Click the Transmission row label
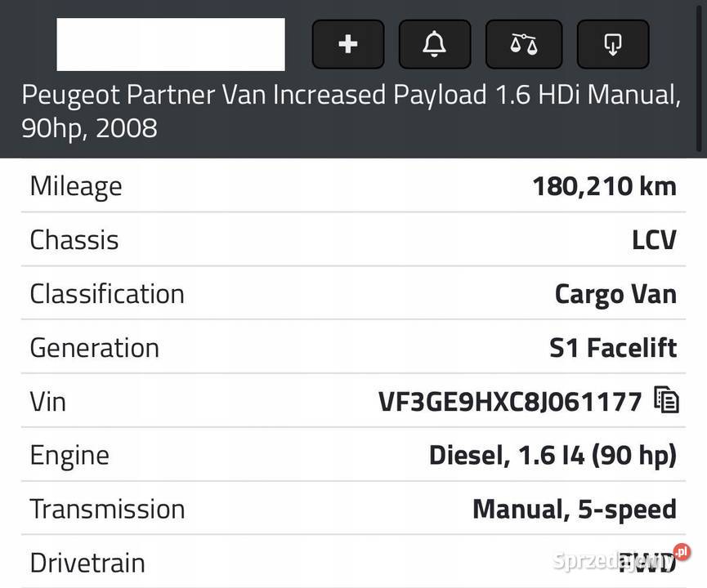This screenshot has width=707, height=588. pyautogui.click(x=107, y=509)
